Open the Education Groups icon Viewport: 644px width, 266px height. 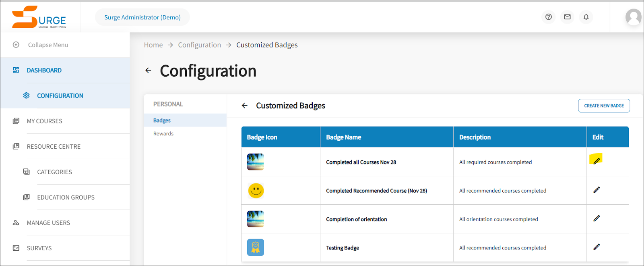pos(26,197)
